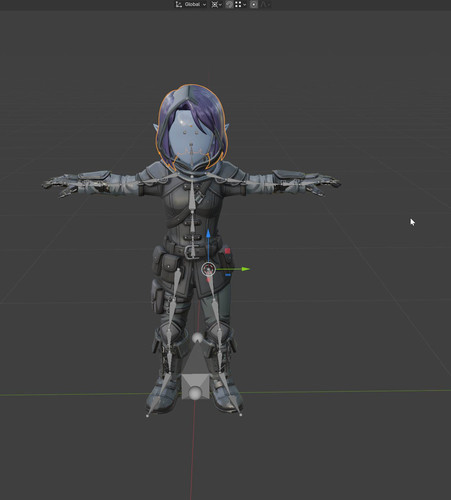Open the pivot point dropdown

tap(216, 4)
